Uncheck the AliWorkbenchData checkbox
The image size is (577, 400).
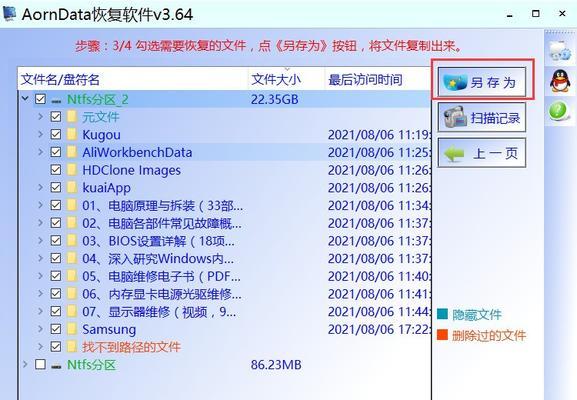56,152
